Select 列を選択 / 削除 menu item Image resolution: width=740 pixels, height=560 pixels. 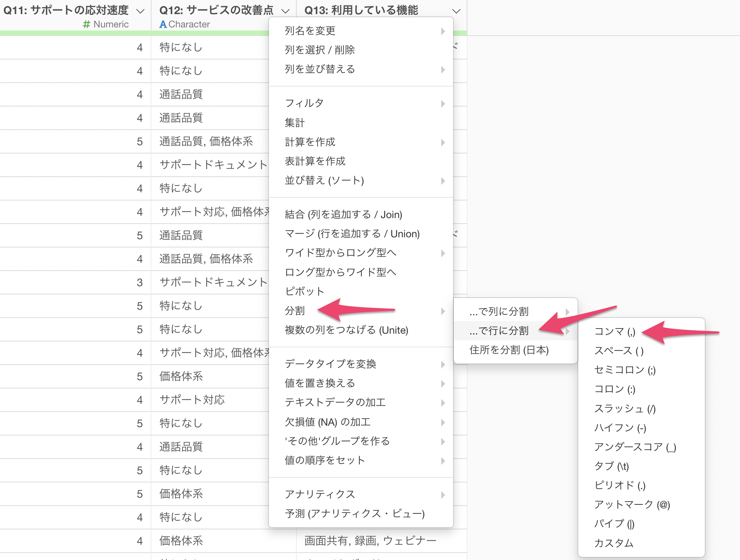(361, 50)
